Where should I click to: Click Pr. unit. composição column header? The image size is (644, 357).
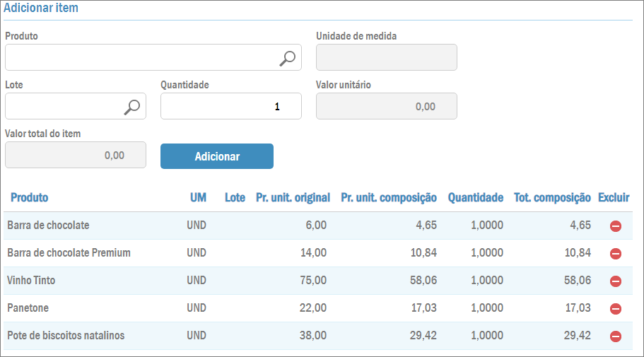(388, 198)
